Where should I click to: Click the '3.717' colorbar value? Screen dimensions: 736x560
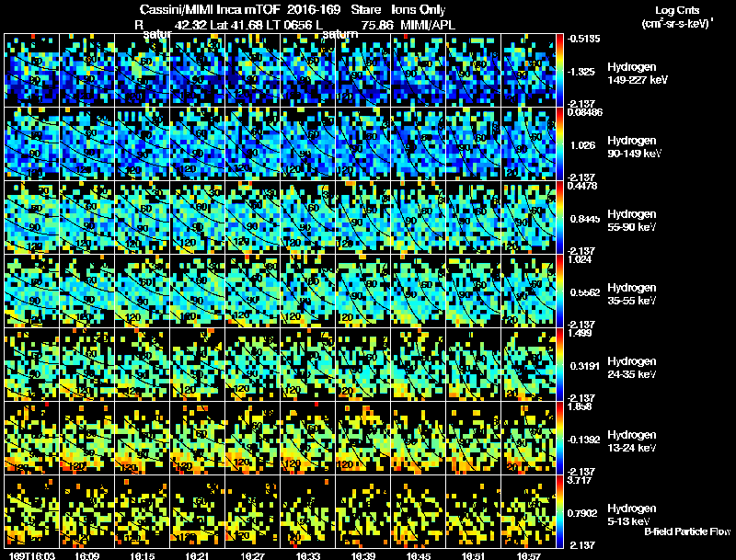(x=580, y=480)
